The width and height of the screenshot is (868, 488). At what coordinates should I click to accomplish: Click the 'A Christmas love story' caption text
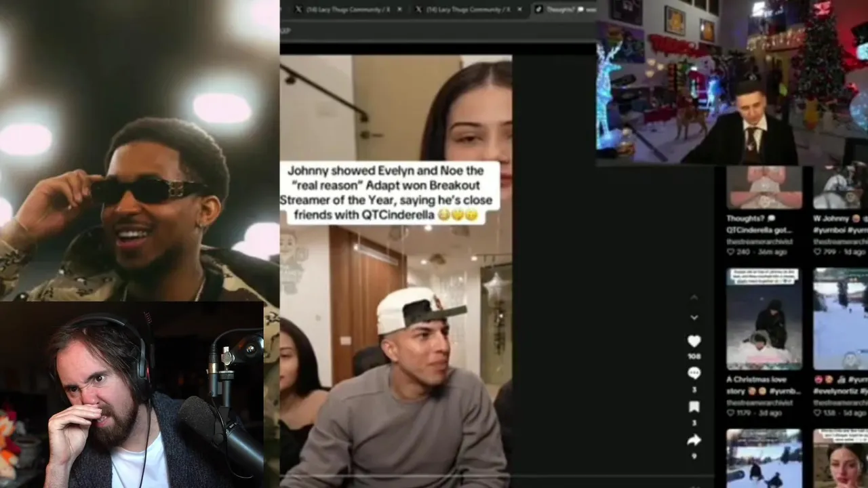764,386
